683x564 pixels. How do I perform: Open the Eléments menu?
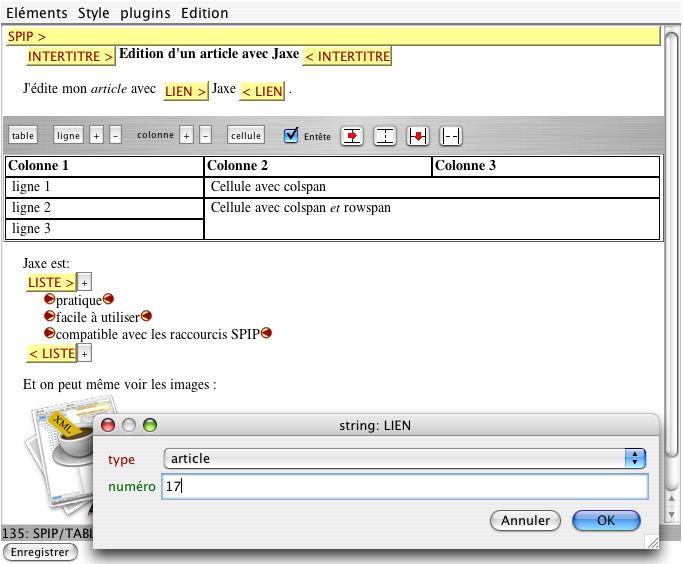(x=35, y=13)
